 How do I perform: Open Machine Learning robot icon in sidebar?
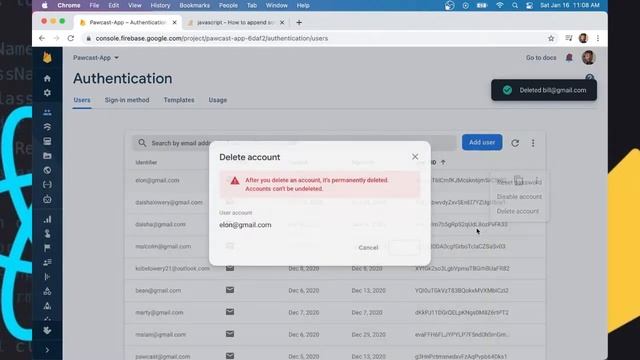coord(47,199)
